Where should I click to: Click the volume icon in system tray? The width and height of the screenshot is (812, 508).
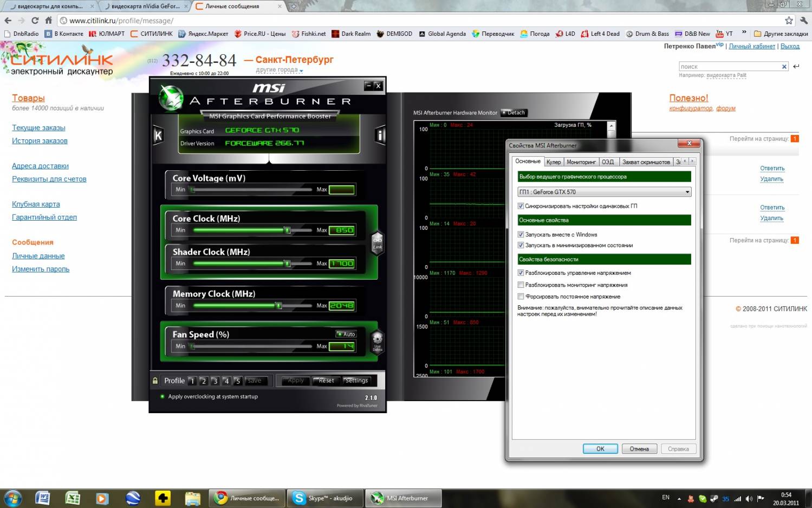749,498
